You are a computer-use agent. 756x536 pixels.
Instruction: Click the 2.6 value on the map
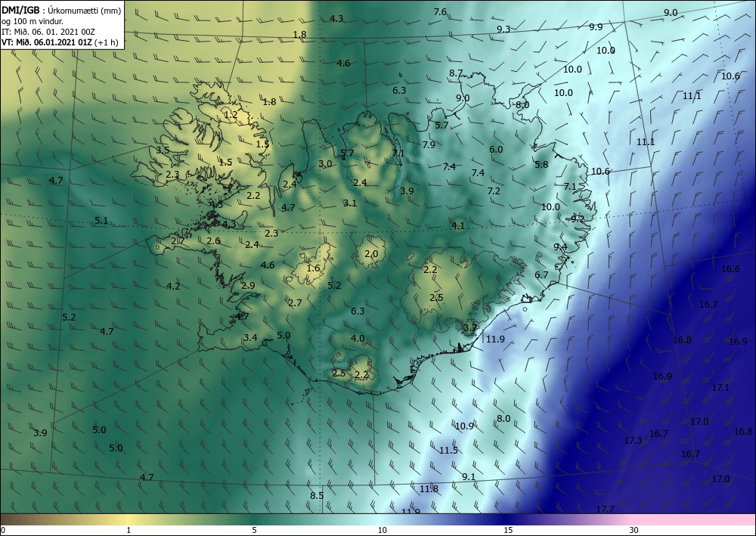[214, 241]
